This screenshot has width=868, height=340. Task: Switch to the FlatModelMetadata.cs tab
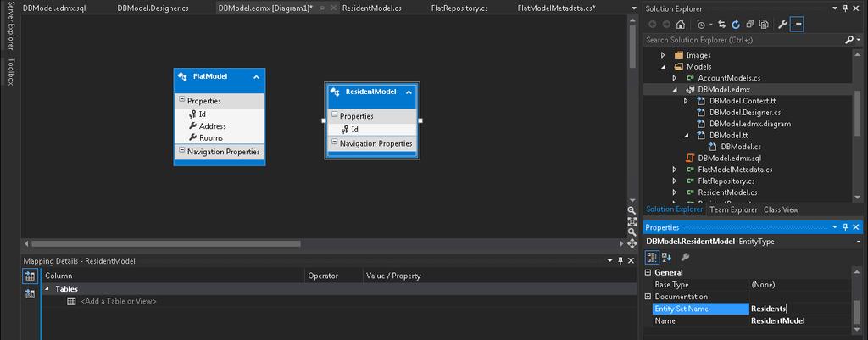pos(556,8)
